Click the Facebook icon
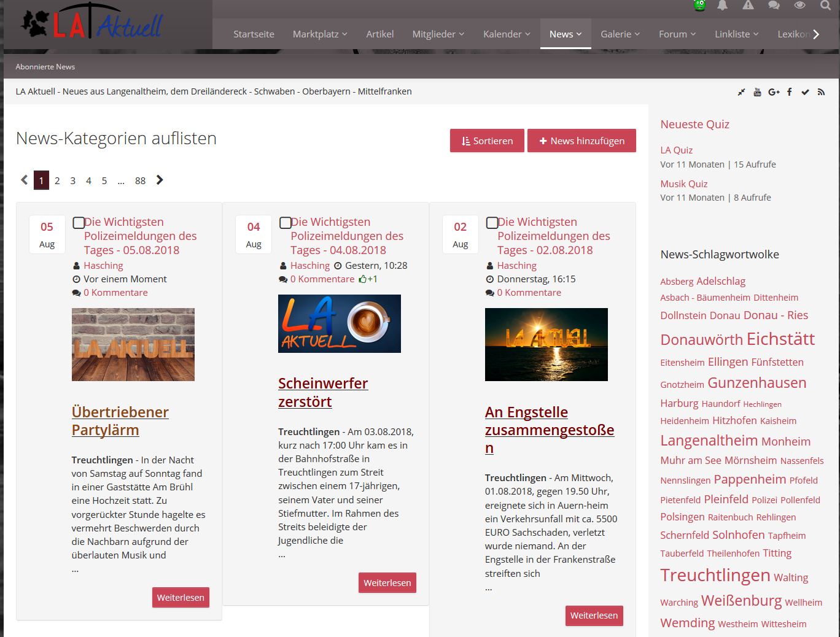 click(x=789, y=92)
